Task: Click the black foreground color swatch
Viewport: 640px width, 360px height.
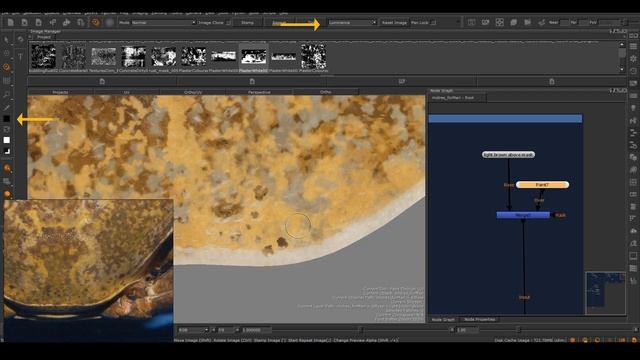Action: pos(7,119)
